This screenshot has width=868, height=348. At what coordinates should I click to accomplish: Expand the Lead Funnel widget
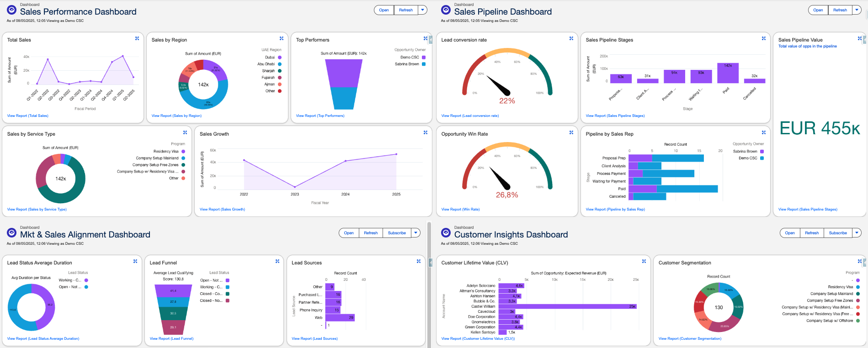tap(277, 262)
